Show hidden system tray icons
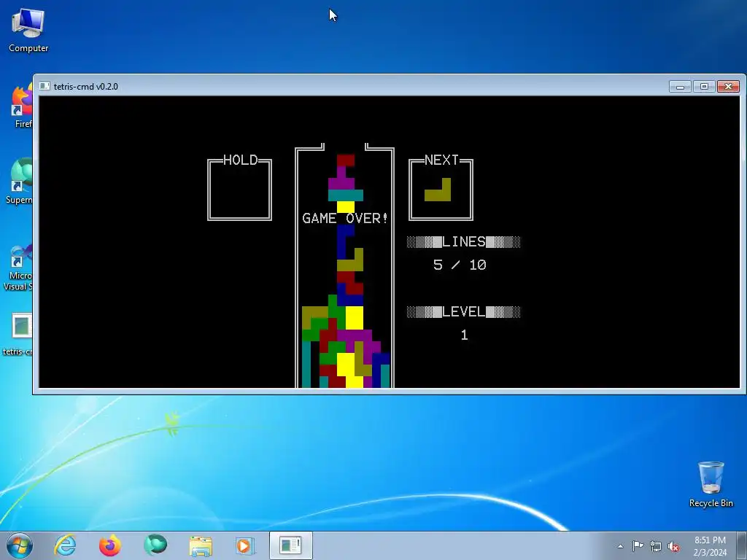The width and height of the screenshot is (747, 560). pyautogui.click(x=620, y=546)
